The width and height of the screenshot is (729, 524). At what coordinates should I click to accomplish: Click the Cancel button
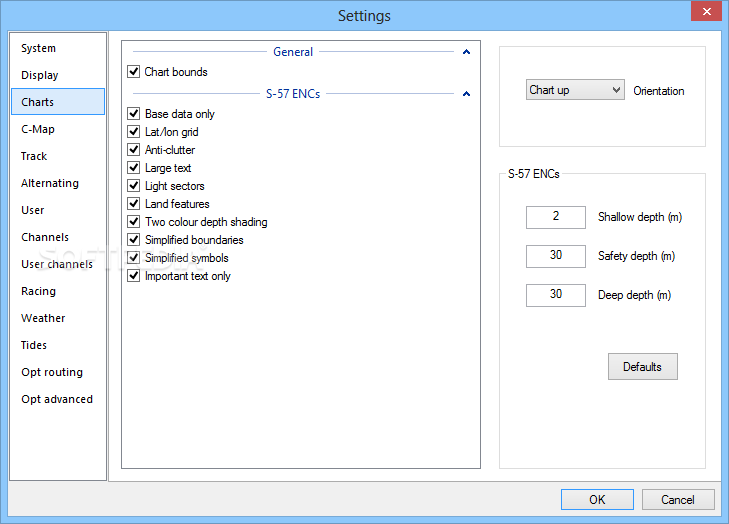point(678,499)
